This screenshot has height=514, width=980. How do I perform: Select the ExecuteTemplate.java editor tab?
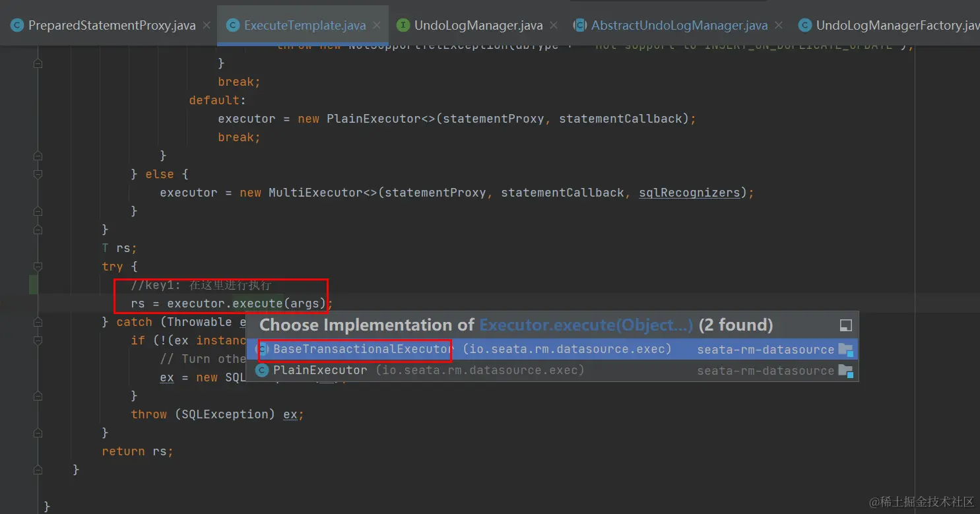click(302, 26)
